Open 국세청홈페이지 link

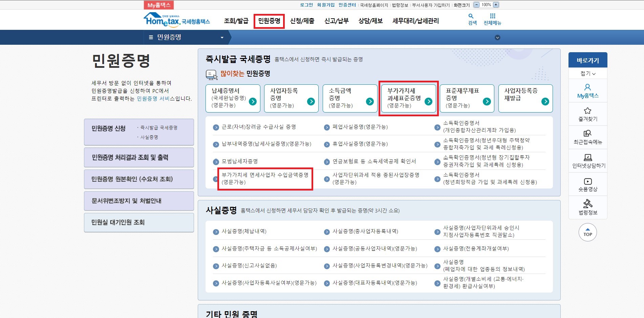tap(374, 5)
